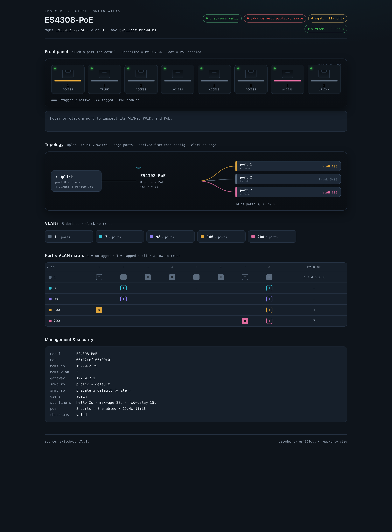Click the Uplink node in topology

tap(76, 181)
